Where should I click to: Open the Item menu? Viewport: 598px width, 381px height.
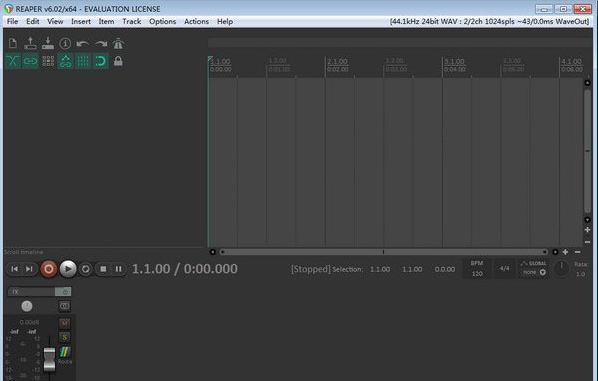click(106, 21)
